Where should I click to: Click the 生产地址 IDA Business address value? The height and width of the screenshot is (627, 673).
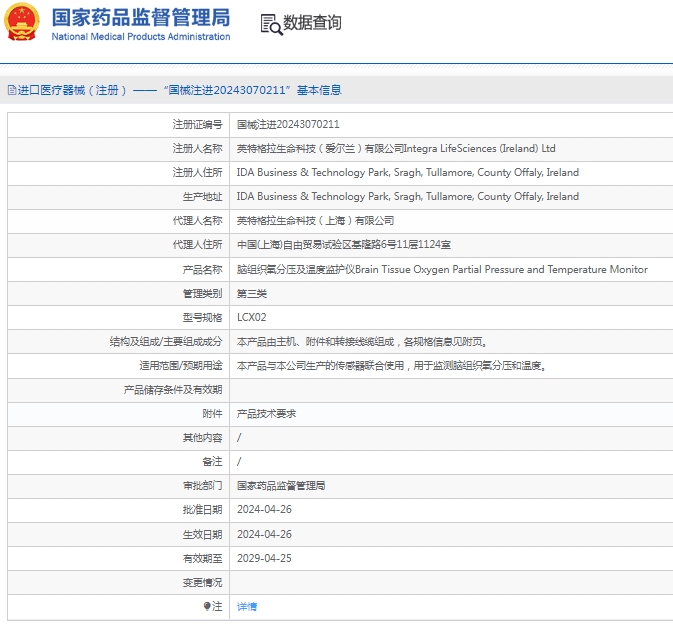[x=408, y=197]
